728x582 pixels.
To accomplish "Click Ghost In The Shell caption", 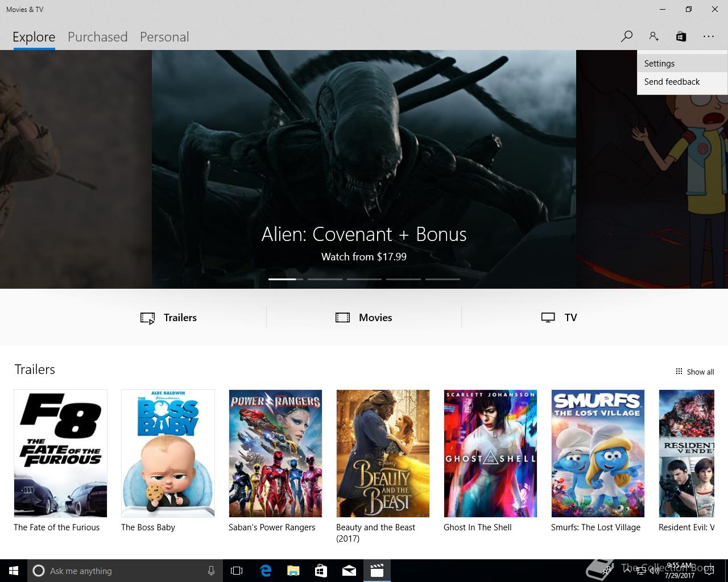I will [x=478, y=527].
